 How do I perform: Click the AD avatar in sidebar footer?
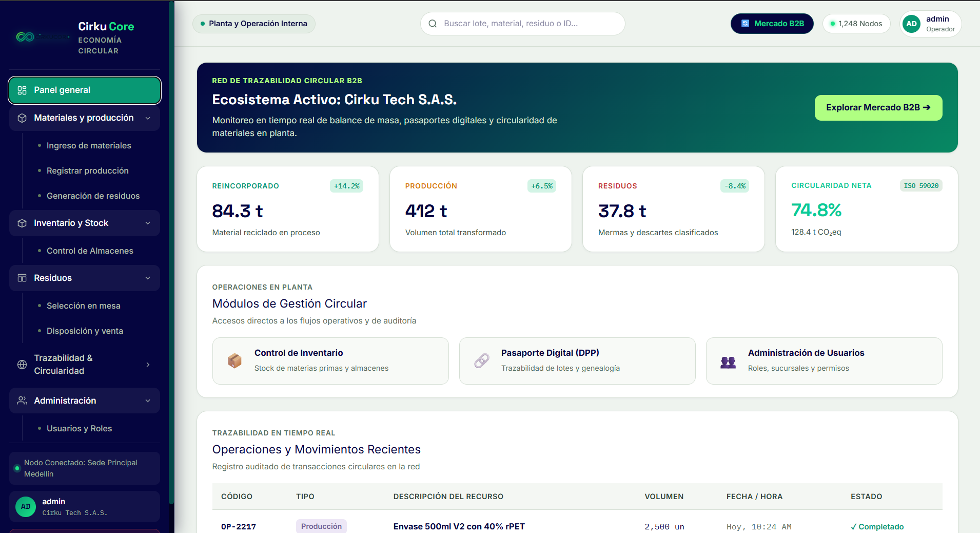(26, 507)
